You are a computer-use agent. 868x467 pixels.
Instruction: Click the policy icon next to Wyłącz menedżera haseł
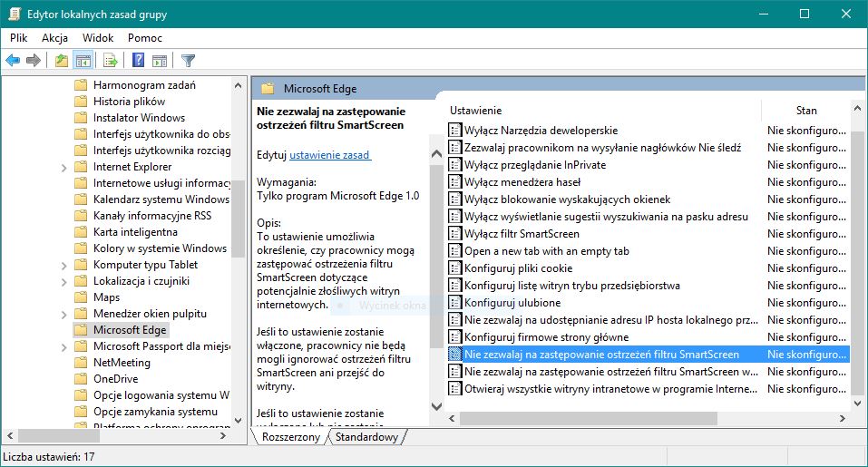tap(454, 182)
